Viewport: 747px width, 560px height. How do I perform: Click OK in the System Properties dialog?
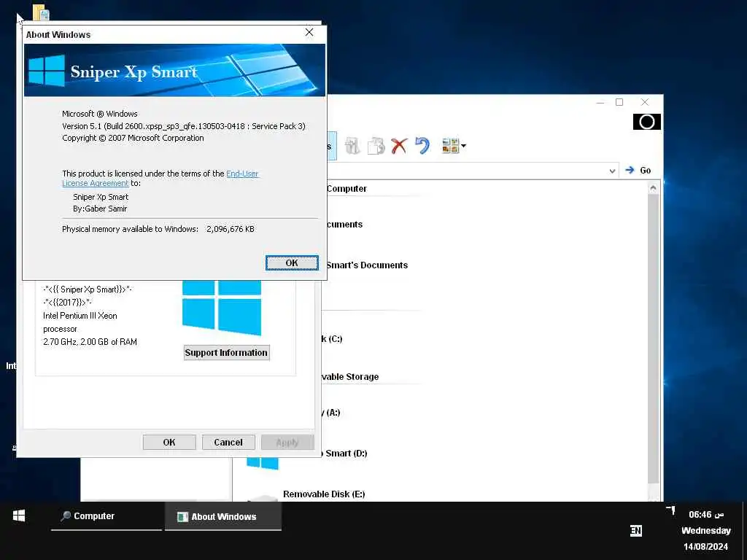[x=169, y=443]
